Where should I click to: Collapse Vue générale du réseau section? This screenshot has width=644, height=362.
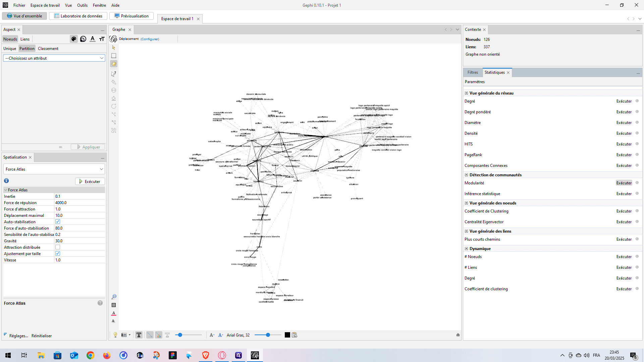[x=466, y=93]
